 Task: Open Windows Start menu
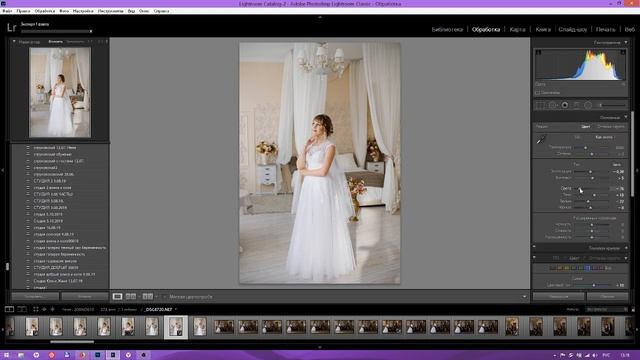[x=6, y=355]
